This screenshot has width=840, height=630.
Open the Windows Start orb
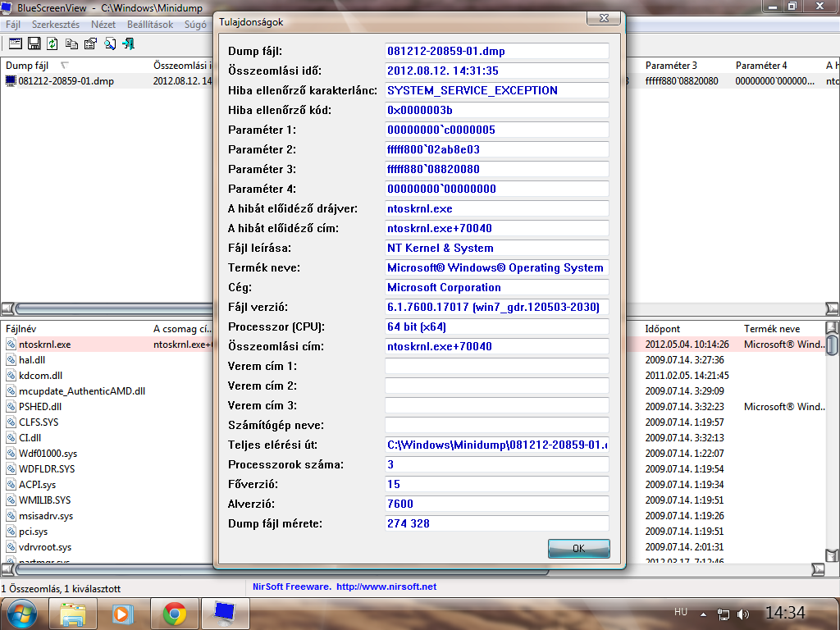[x=22, y=614]
